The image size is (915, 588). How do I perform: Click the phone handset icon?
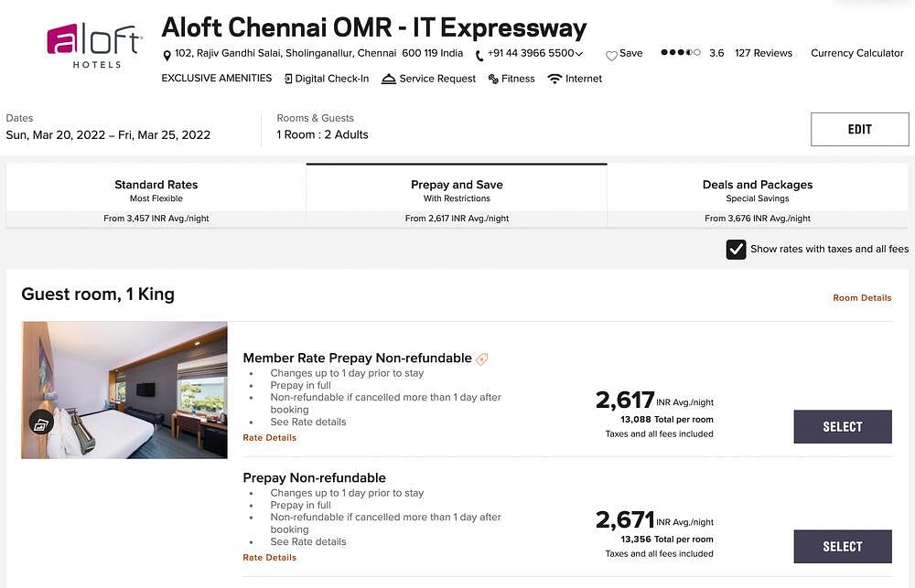(479, 56)
